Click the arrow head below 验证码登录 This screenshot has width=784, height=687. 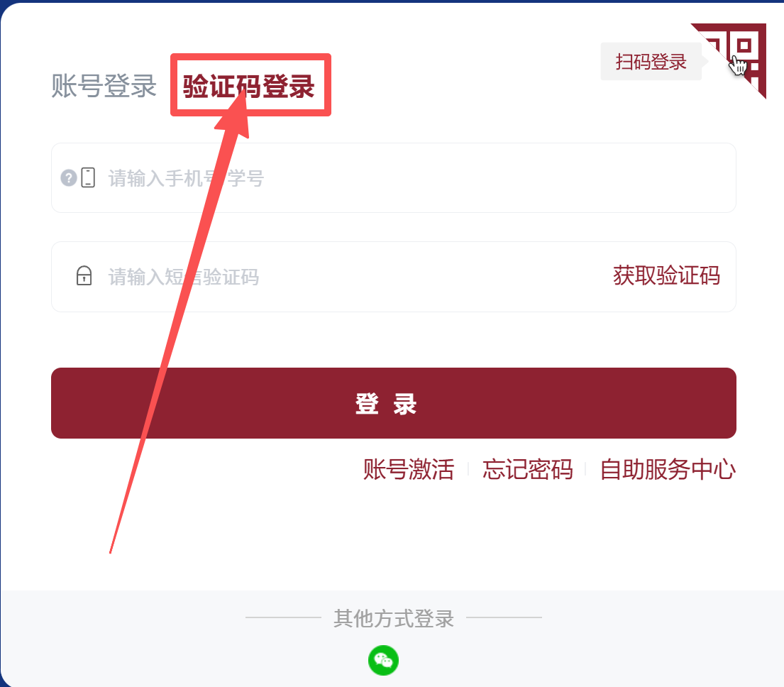coord(236,116)
